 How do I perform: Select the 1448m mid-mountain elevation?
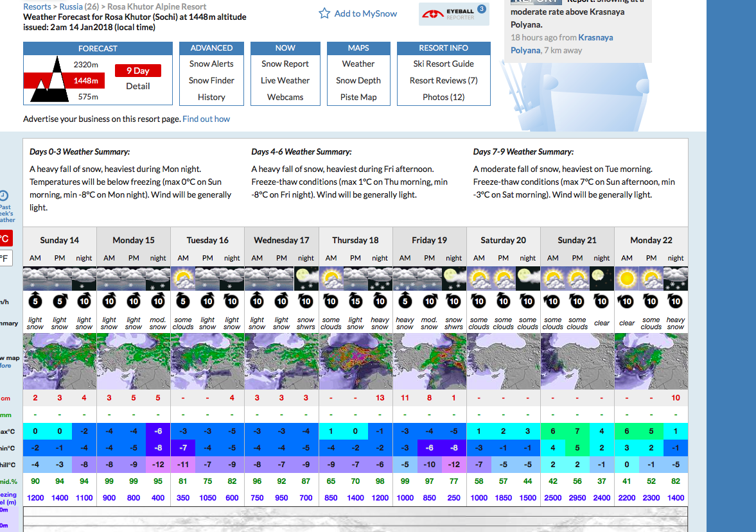tap(85, 81)
